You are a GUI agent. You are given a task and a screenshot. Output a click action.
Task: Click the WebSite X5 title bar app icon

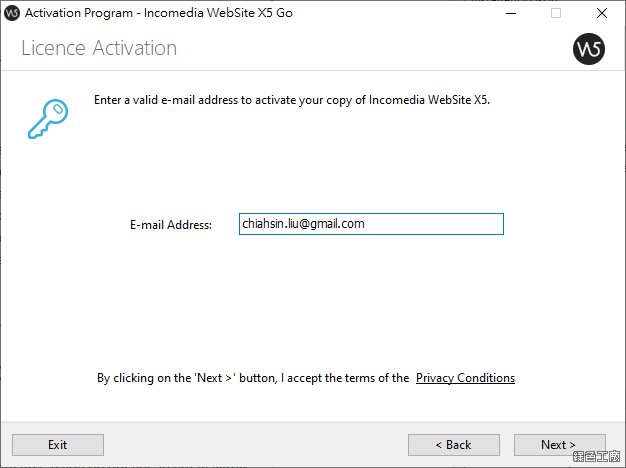pyautogui.click(x=12, y=13)
